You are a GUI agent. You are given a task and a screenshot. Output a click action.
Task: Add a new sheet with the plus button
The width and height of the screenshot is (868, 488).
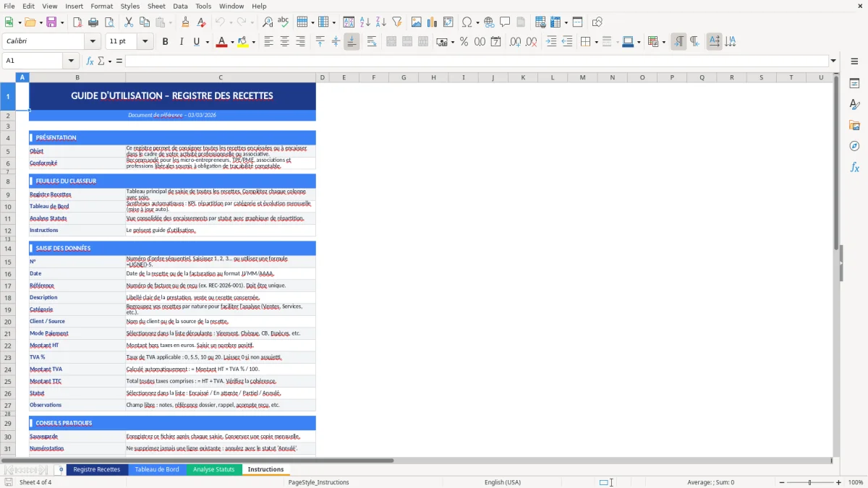click(61, 469)
